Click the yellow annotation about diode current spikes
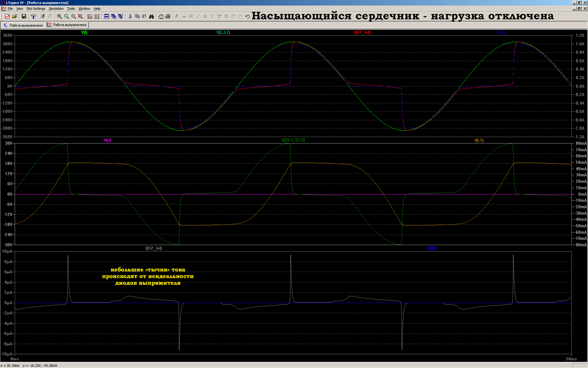Viewport: 588px width, 368px height. pyautogui.click(x=148, y=276)
